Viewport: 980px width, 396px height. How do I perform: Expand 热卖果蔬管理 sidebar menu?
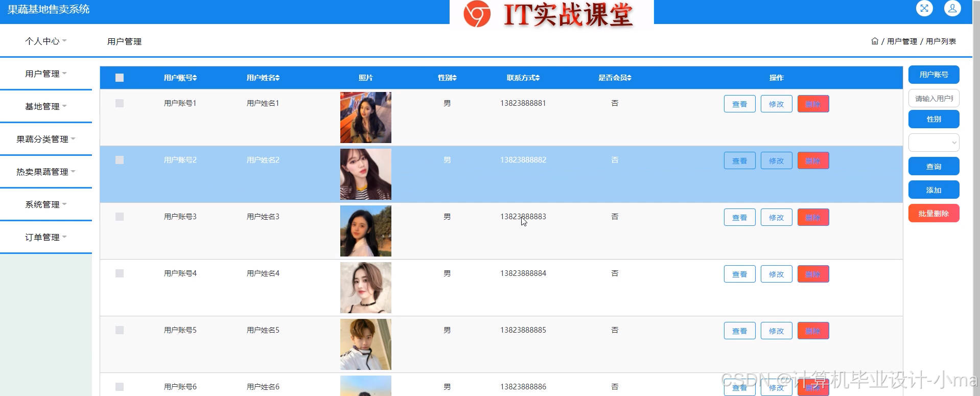coord(46,172)
